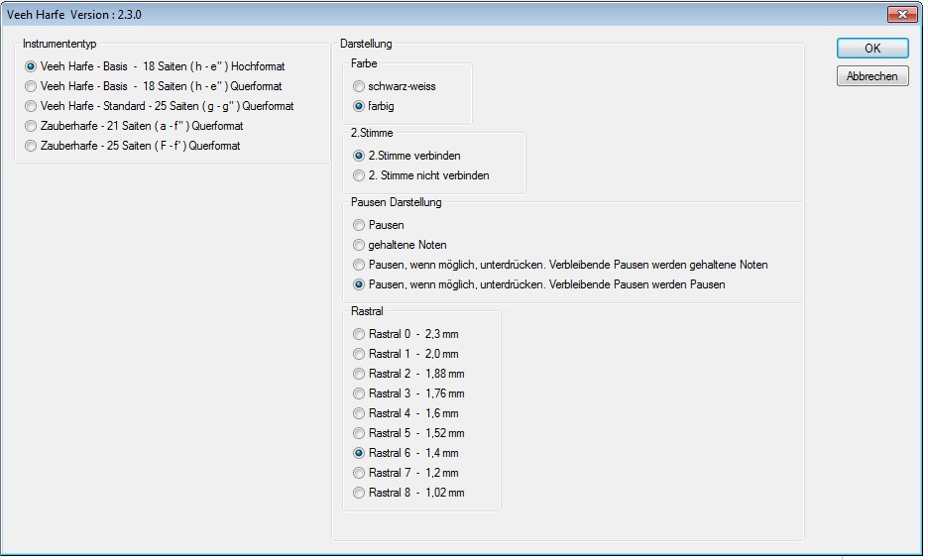Select Veeh Harfe Basis 18 Saiten Hochformat
Image resolution: width=928 pixels, height=560 pixels.
[32, 66]
